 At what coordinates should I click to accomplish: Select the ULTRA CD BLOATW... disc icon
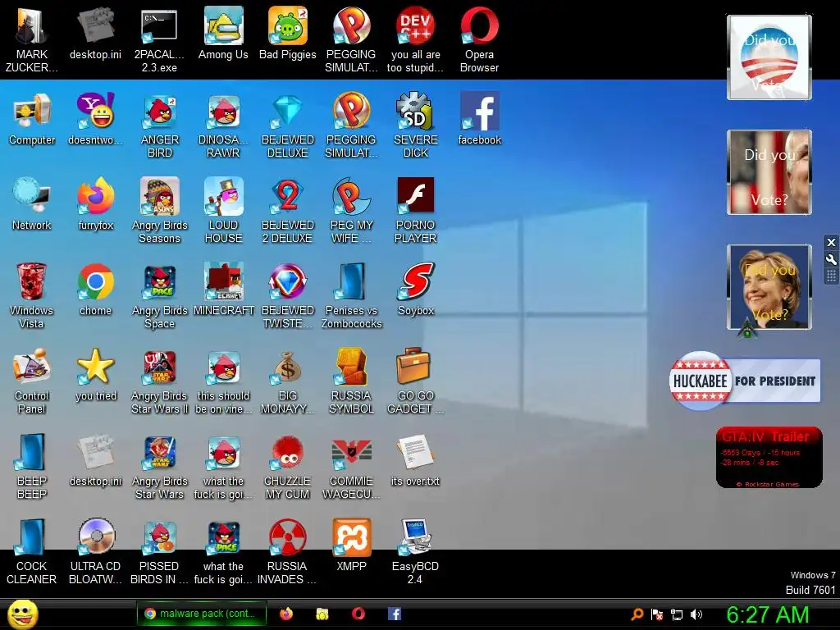coord(95,551)
